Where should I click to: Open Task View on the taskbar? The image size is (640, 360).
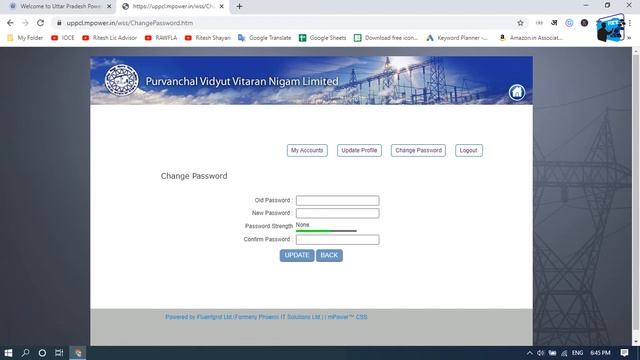pyautogui.click(x=59, y=353)
